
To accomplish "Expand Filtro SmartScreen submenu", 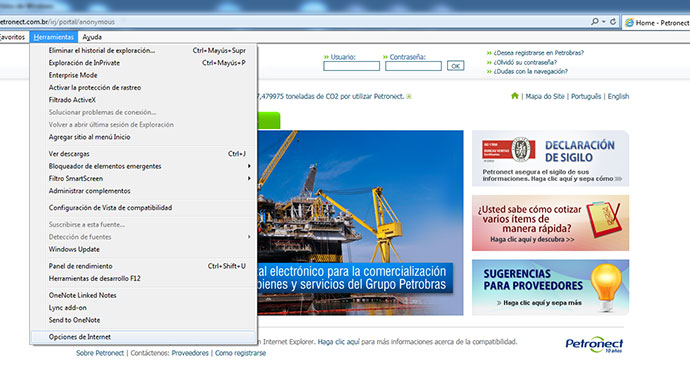I will [143, 178].
